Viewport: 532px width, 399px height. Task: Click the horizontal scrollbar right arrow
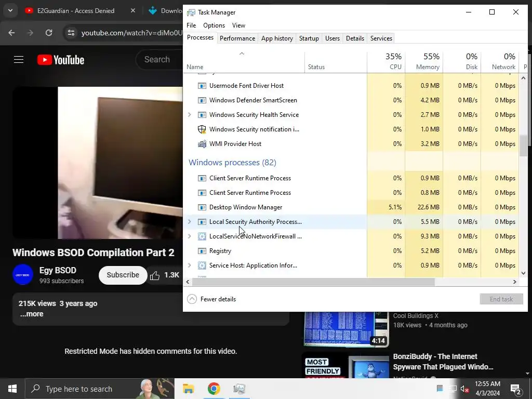515,282
